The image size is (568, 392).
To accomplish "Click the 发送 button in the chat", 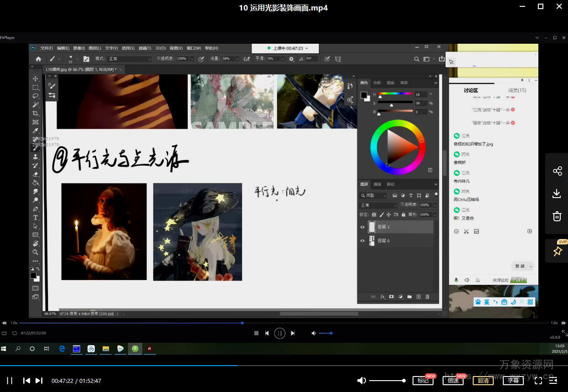I will click(520, 266).
